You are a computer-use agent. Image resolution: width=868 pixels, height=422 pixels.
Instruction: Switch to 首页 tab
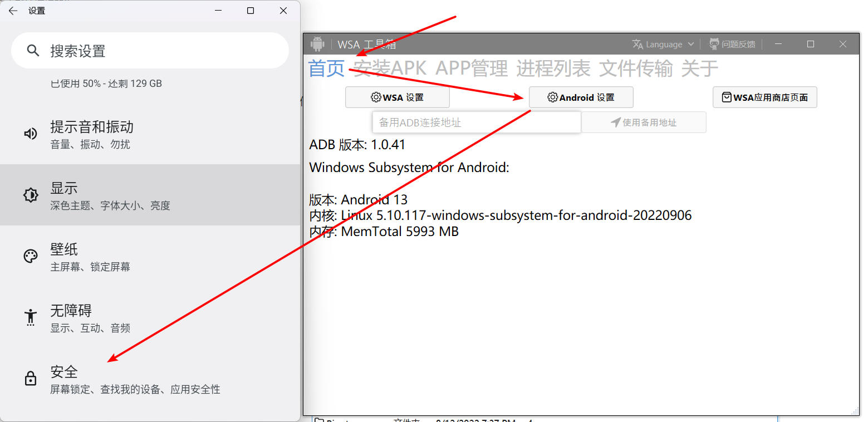(327, 68)
